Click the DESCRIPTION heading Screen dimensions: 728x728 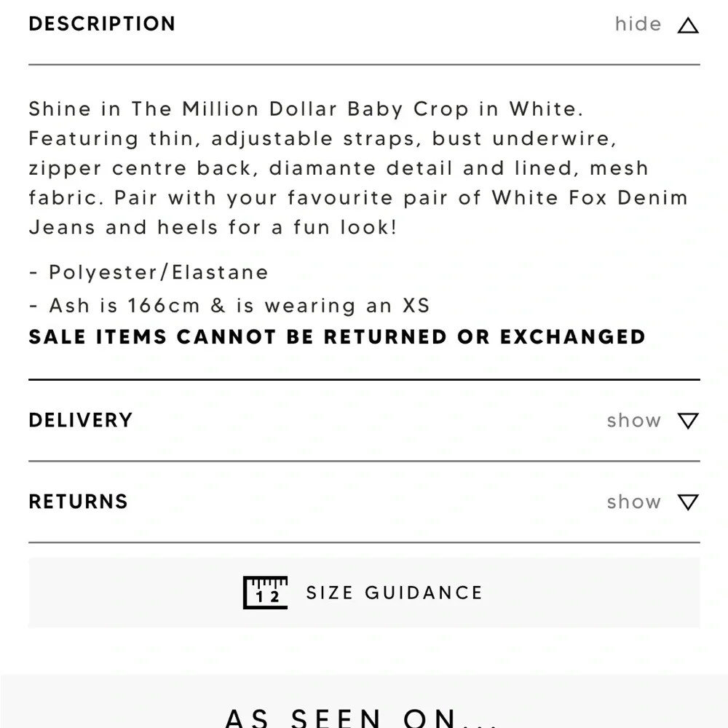click(x=102, y=24)
